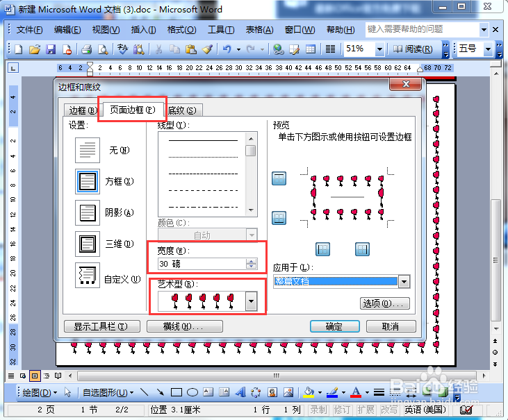This screenshot has width=508, height=420.
Task: Open the Art (艺术型) style dropdown
Action: pyautogui.click(x=251, y=301)
